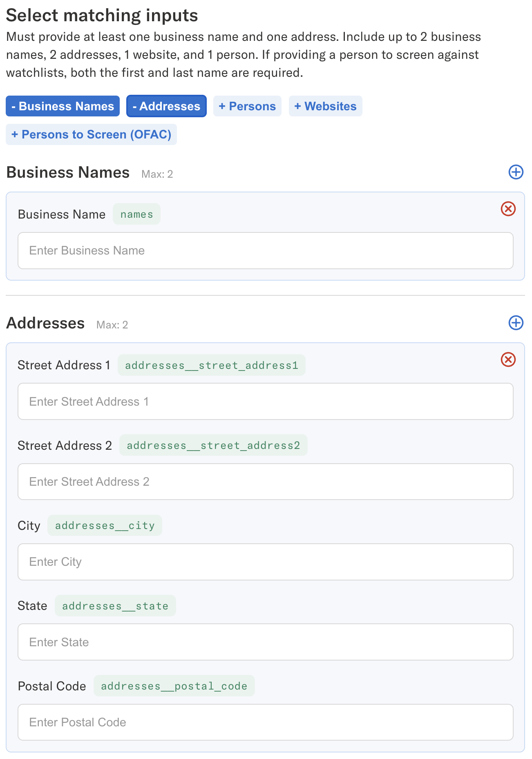
Task: Toggle off the Addresses section
Action: pyautogui.click(x=166, y=106)
